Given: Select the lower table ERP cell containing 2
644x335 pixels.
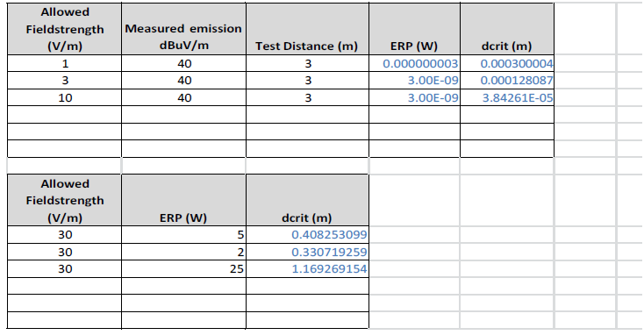Looking at the screenshot, I should coord(183,252).
